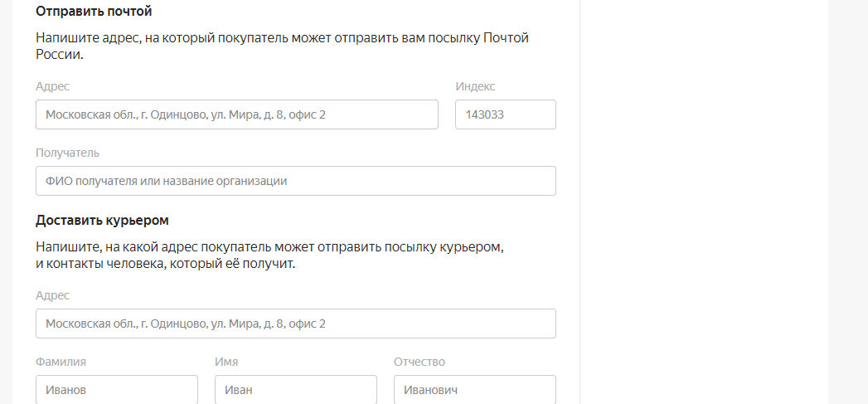Image resolution: width=868 pixels, height=404 pixels.
Task: Focus the Имя input with Иван placeholder
Action: (x=295, y=390)
